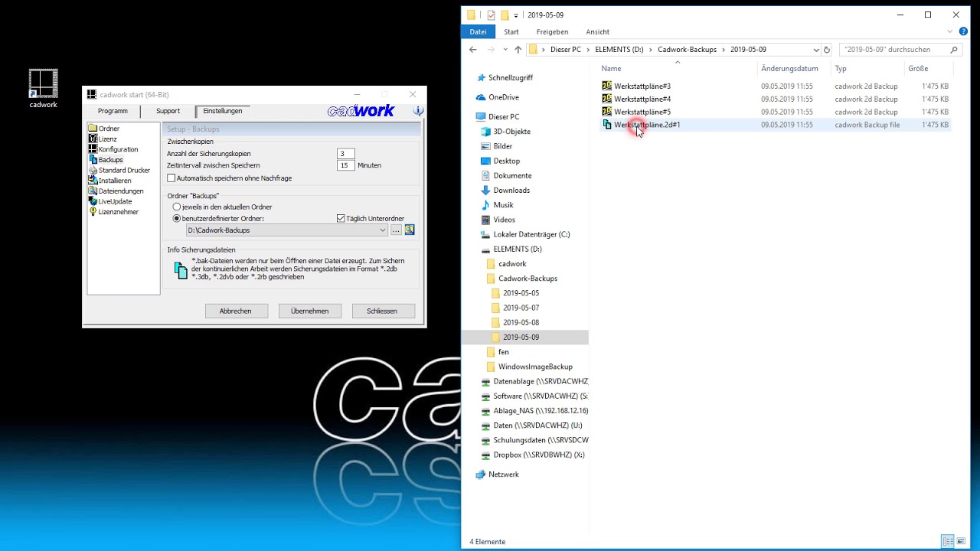
Task: Refresh the Explorer address bar
Action: pyautogui.click(x=827, y=50)
